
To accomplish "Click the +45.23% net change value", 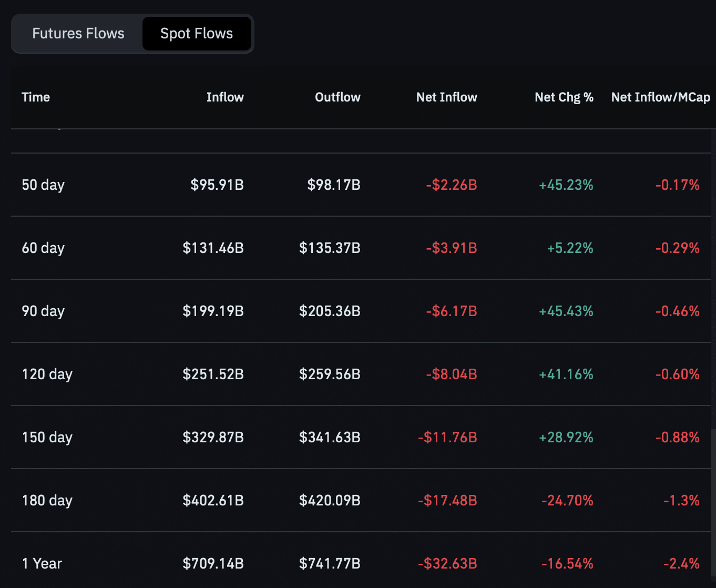I will (x=566, y=185).
